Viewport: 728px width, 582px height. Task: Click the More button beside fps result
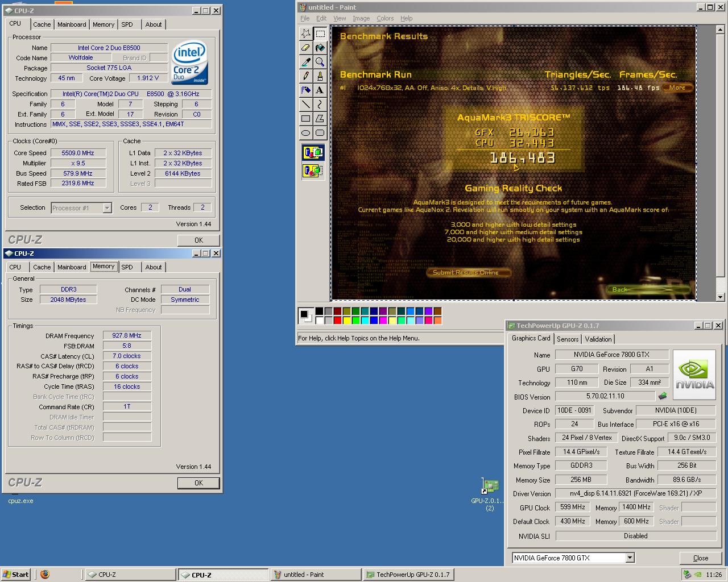point(678,88)
